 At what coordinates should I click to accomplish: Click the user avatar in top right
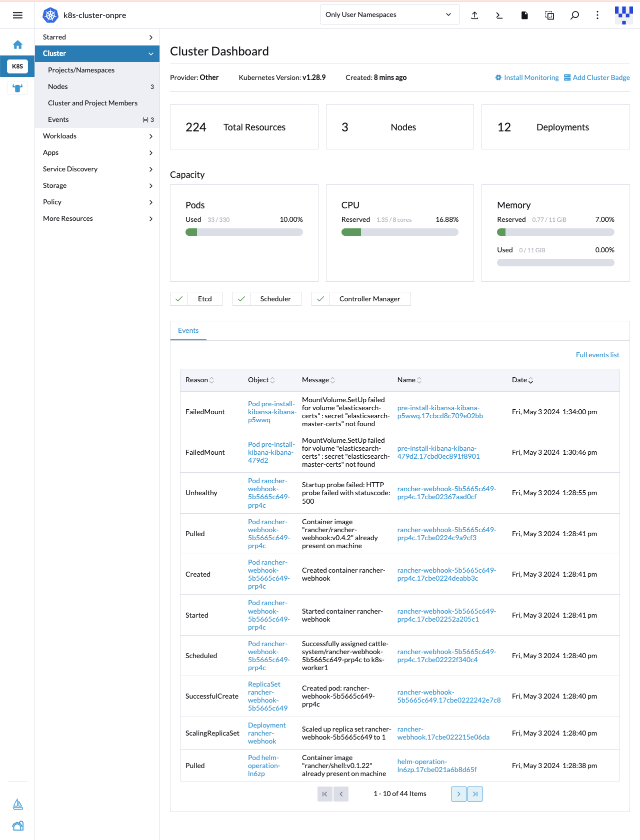[x=624, y=15]
